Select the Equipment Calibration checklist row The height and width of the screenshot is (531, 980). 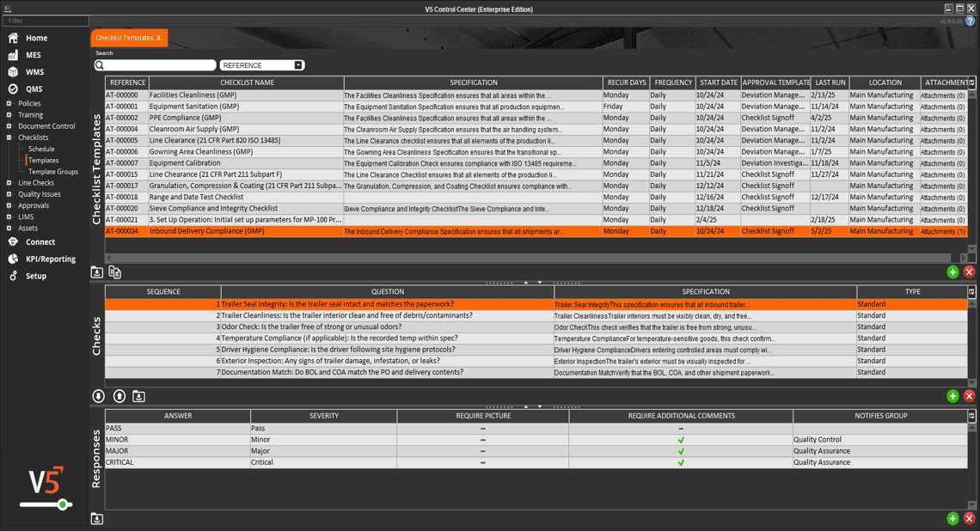(x=536, y=163)
